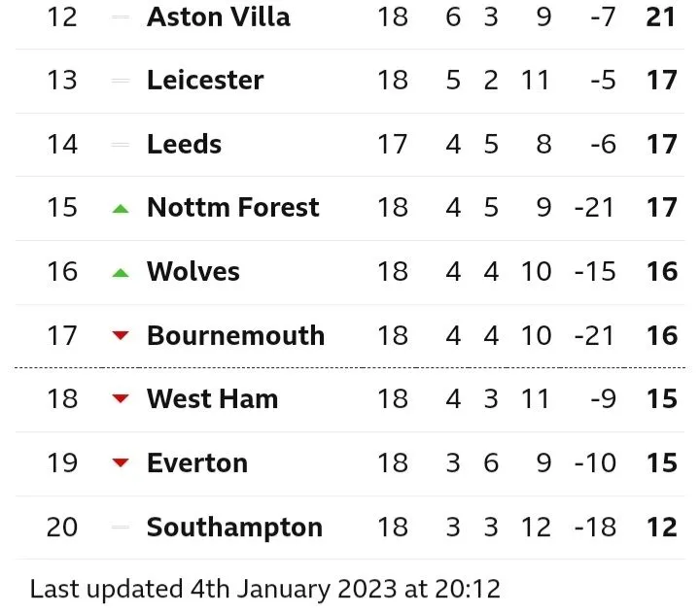
Task: Click the red down arrow beside Bournemouth
Action: point(121,336)
